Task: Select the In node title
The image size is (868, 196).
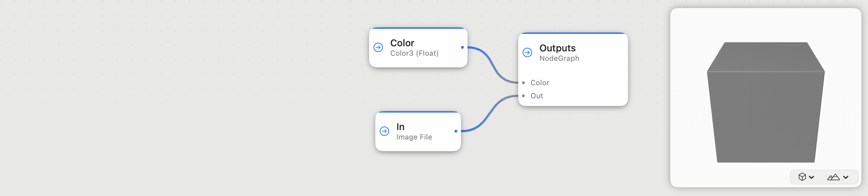Action: point(400,127)
